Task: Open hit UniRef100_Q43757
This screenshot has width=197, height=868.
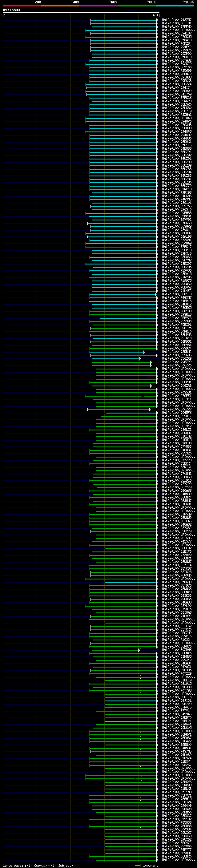Action: [176, 20]
